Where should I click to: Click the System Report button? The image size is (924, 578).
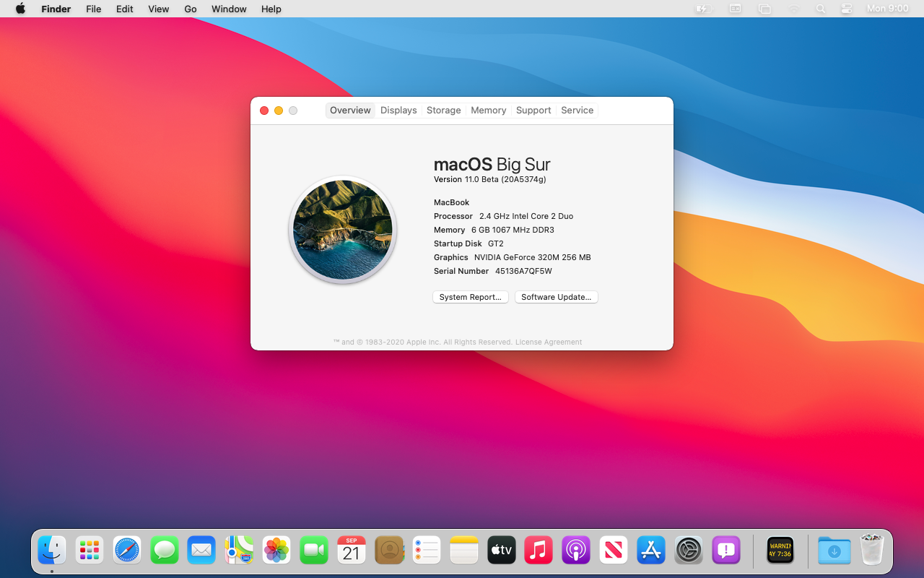[x=471, y=297]
